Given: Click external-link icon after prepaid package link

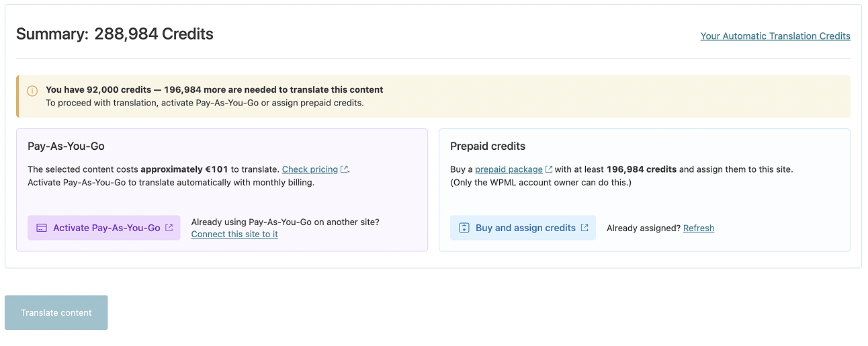Looking at the screenshot, I should point(549,169).
